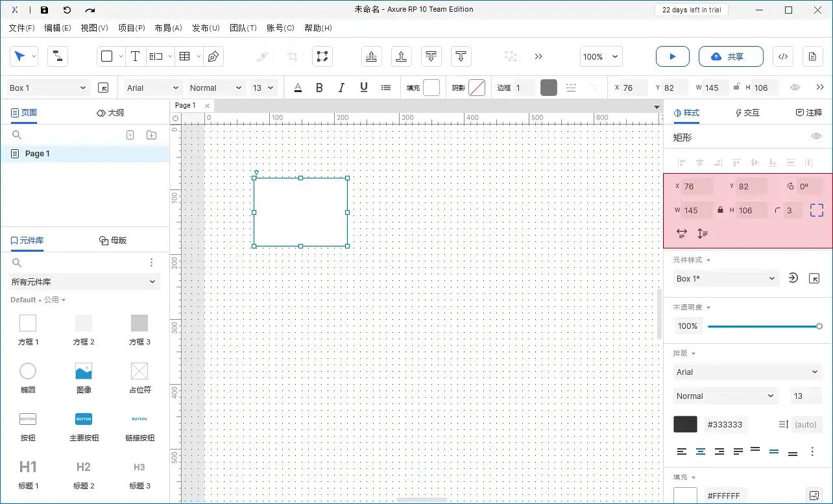This screenshot has height=504, width=833.
Task: Open the zoom level 100% dropdown
Action: 601,56
